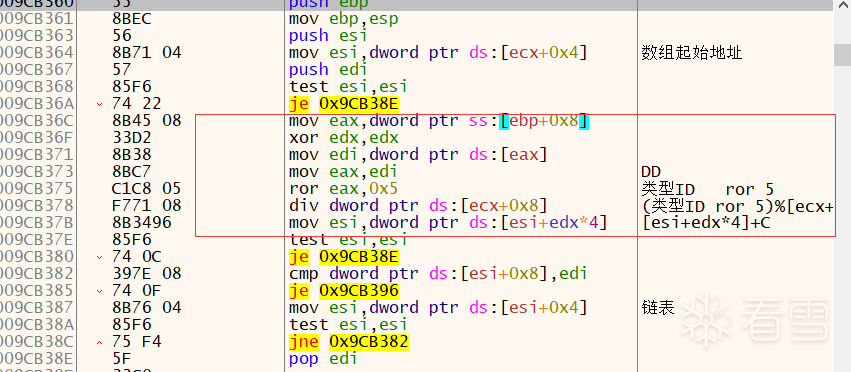
Task: Select instruction 'mov edi,dword ptr ds:[eax]'
Action: coord(418,155)
